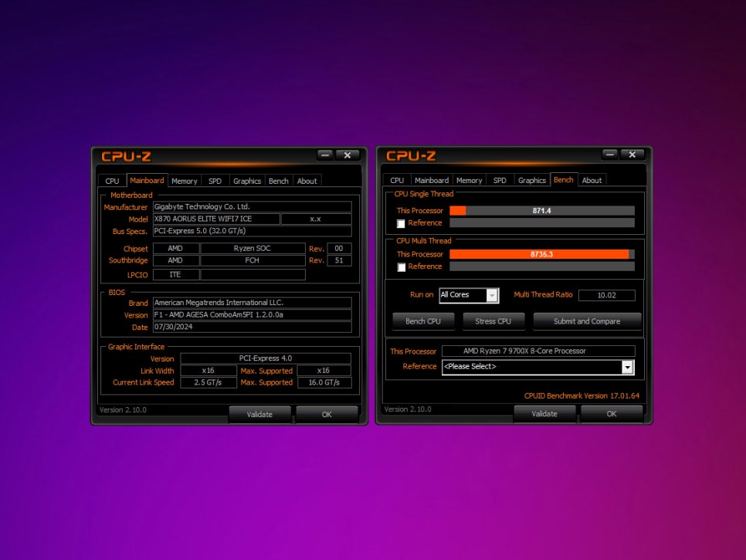This screenshot has height=560, width=746.
Task: Go to Bench tab in left CPU-Z window
Action: pyautogui.click(x=278, y=181)
